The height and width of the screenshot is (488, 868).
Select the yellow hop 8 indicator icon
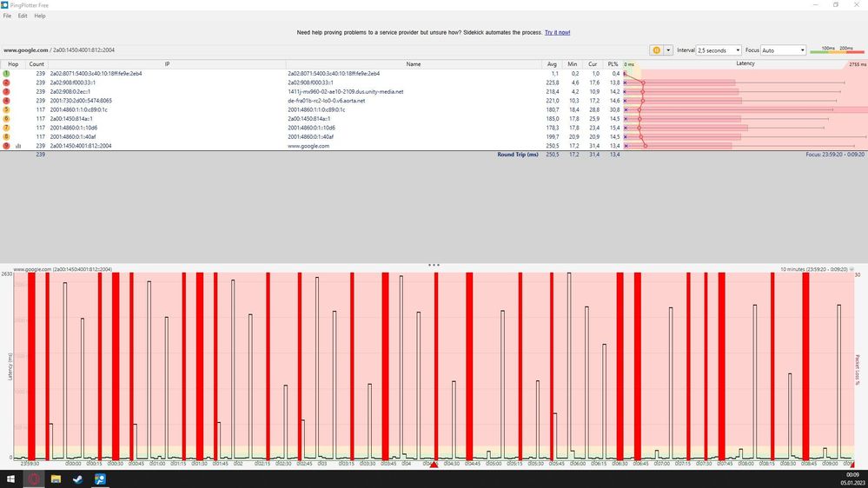(6, 136)
